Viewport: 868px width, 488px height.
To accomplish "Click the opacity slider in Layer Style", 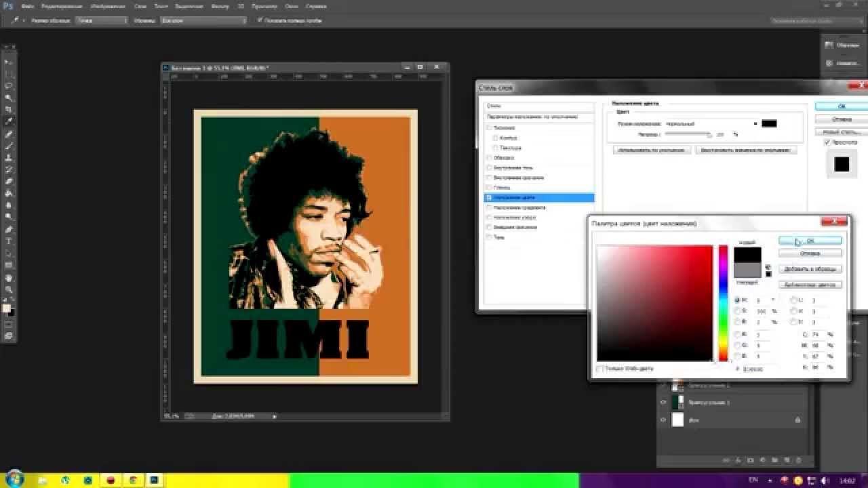I will (687, 134).
